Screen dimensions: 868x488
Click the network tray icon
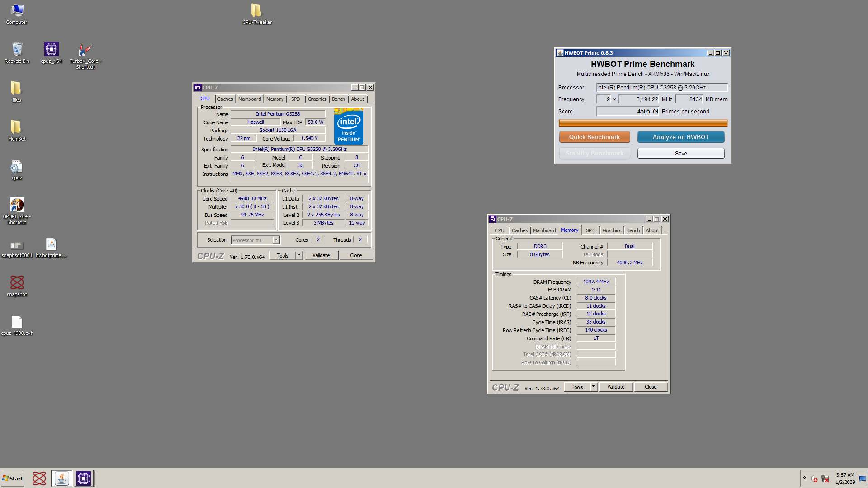pyautogui.click(x=825, y=479)
